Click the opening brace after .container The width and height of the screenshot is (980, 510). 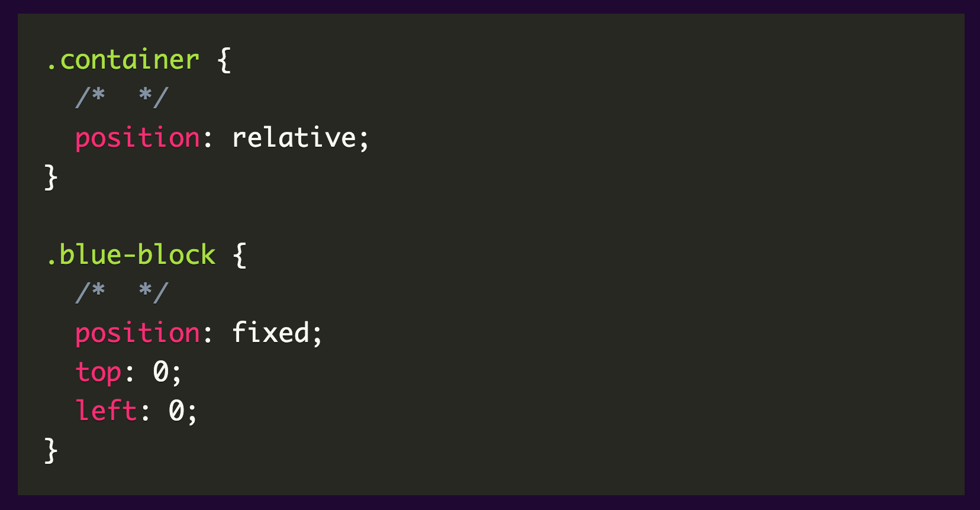(224, 60)
